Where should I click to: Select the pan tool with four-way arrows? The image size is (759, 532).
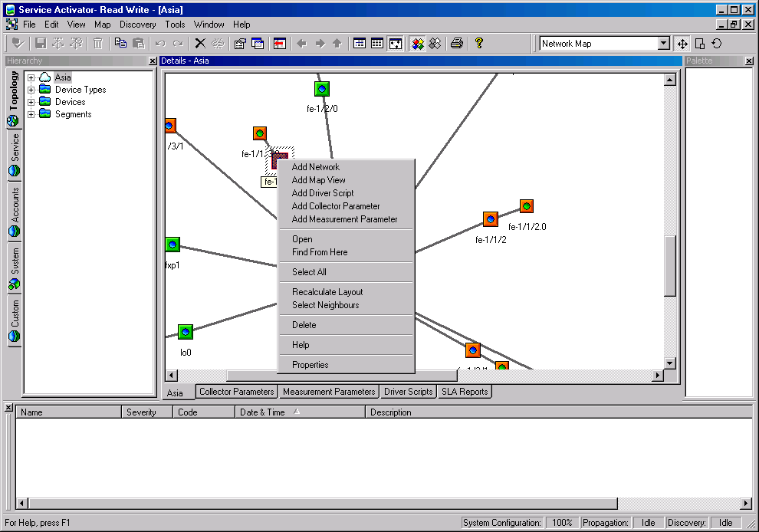pyautogui.click(x=682, y=44)
